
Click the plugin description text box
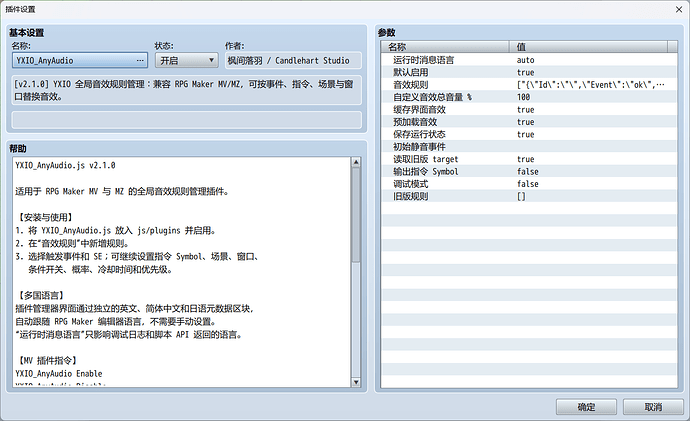click(x=187, y=90)
